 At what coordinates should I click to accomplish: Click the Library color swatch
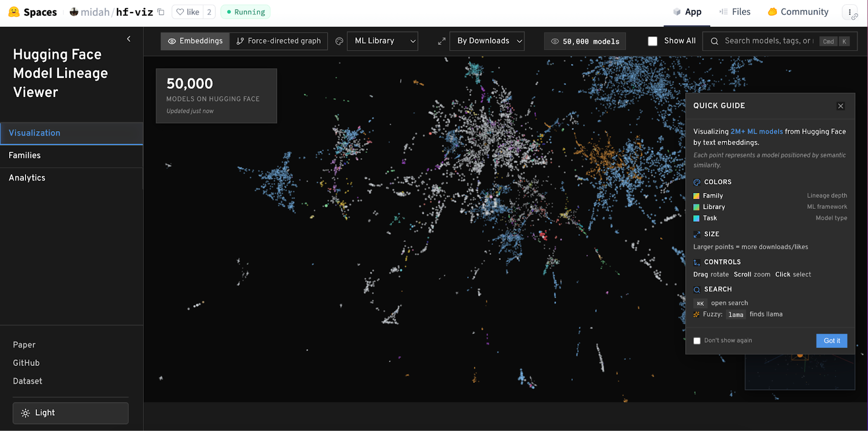697,207
